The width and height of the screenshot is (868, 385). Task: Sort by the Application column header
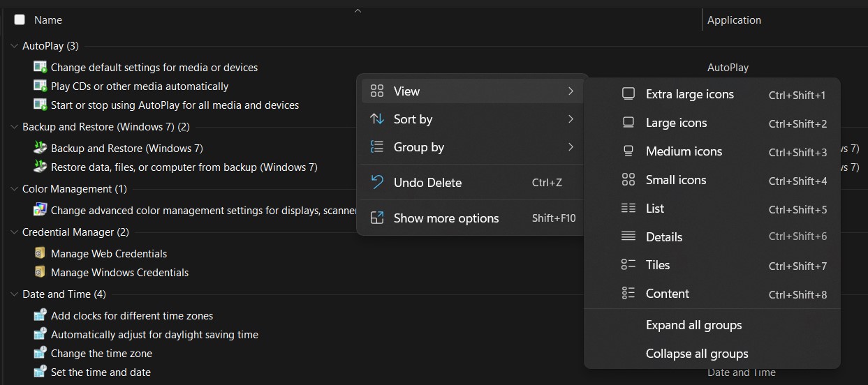[734, 20]
